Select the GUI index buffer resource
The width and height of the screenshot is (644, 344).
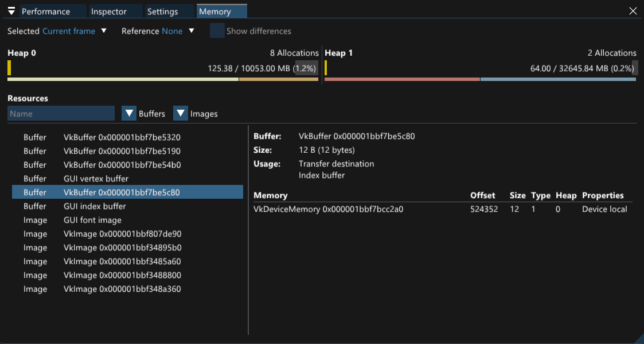point(95,206)
